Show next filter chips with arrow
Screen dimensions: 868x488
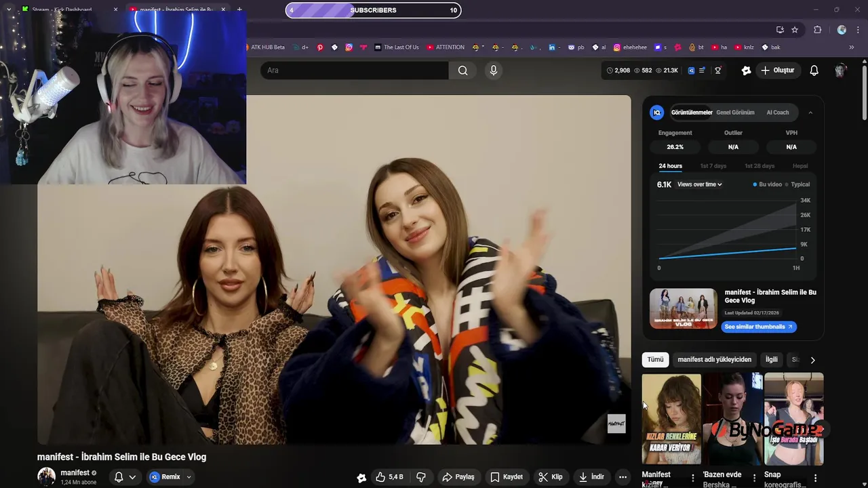pyautogui.click(x=812, y=360)
